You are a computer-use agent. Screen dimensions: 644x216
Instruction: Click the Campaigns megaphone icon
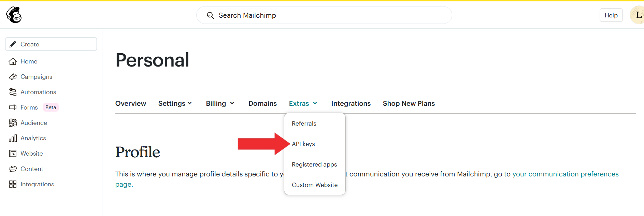point(13,77)
